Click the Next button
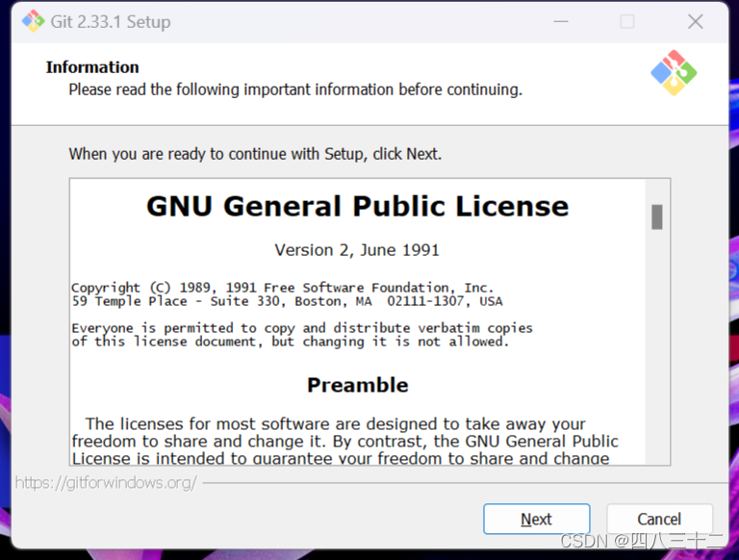Viewport: 739px width, 560px height. click(x=536, y=519)
